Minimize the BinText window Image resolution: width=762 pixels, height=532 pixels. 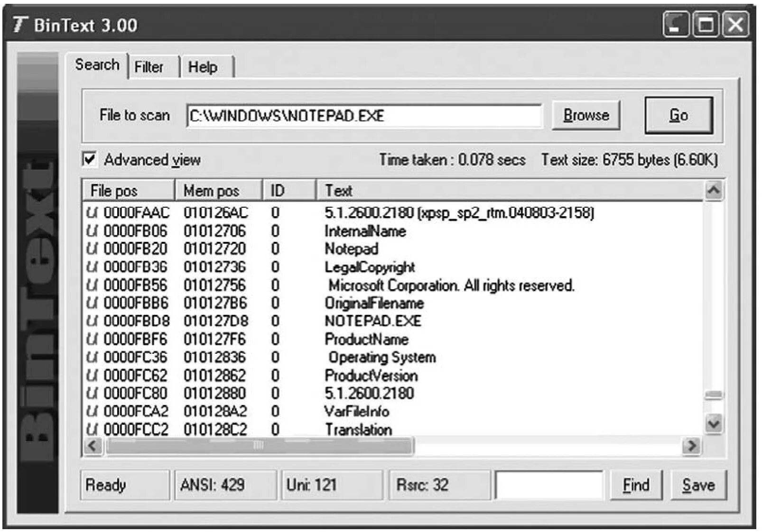[676, 24]
